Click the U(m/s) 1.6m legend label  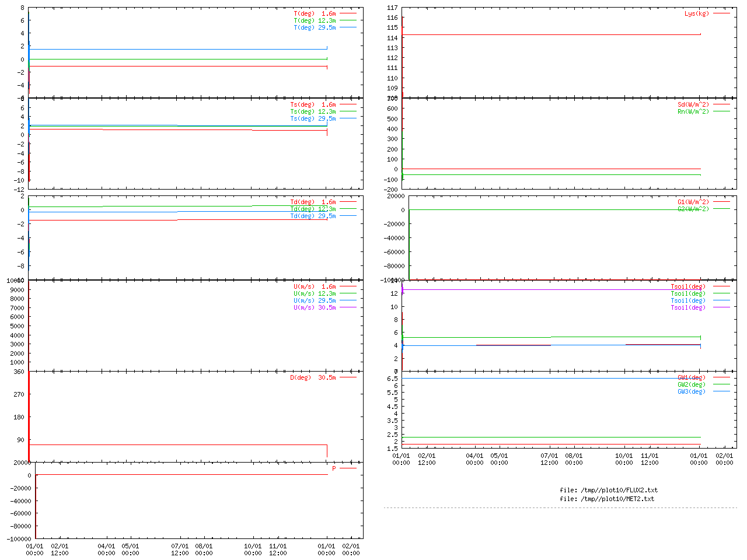(x=315, y=286)
